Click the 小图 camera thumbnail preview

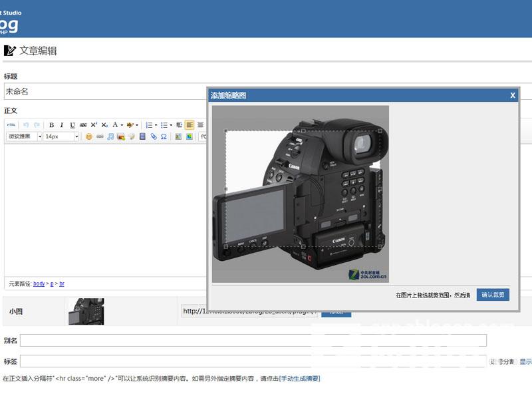pyautogui.click(x=86, y=311)
